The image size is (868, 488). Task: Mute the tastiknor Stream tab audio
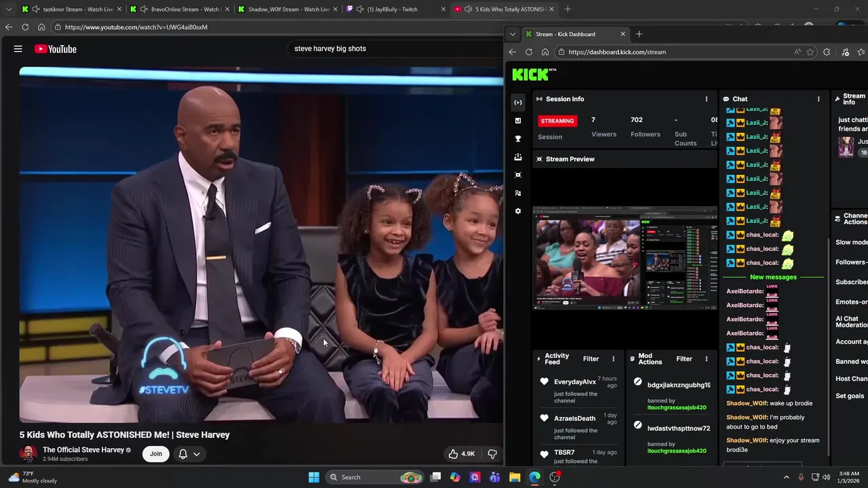tap(35, 9)
